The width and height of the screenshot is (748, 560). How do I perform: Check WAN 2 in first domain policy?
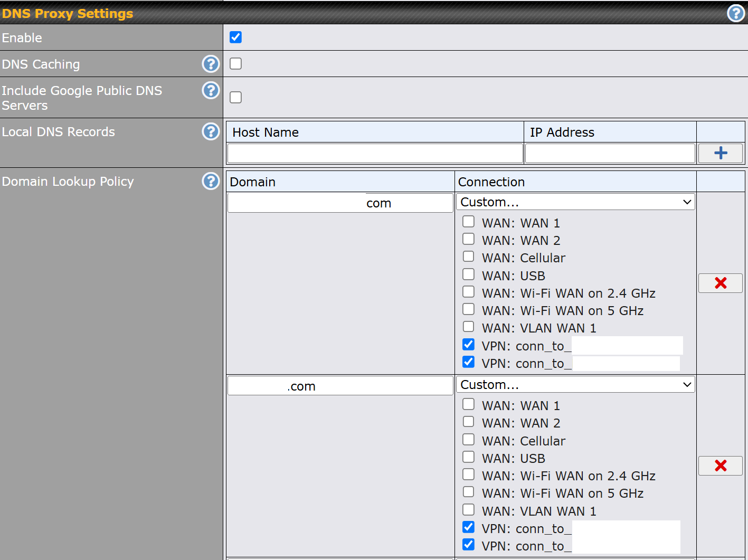(x=468, y=239)
